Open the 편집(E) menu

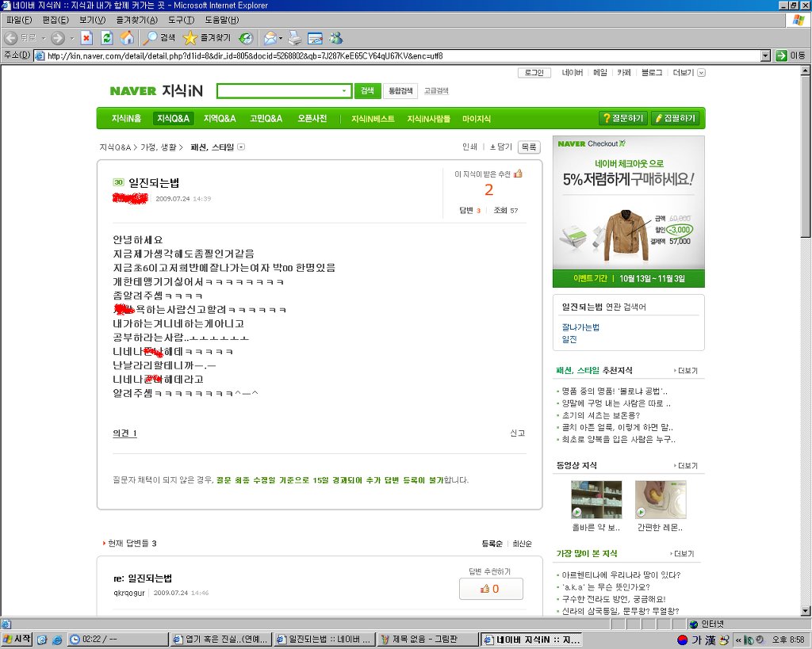click(56, 20)
